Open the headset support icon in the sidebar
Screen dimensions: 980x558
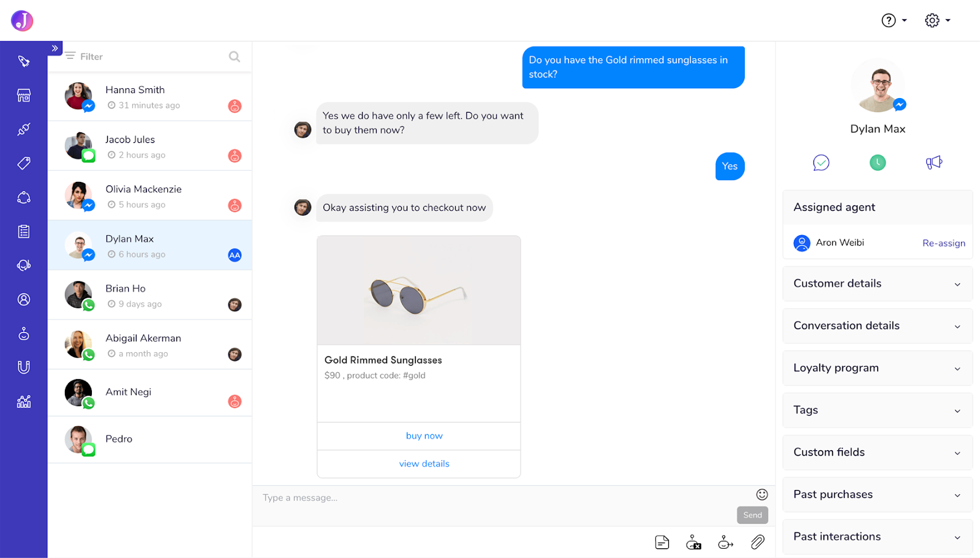pos(24,265)
